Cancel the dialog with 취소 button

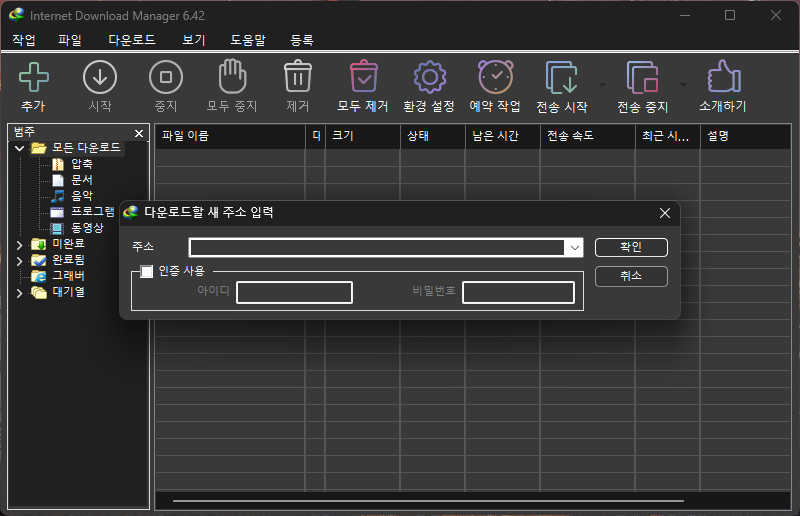click(x=631, y=276)
